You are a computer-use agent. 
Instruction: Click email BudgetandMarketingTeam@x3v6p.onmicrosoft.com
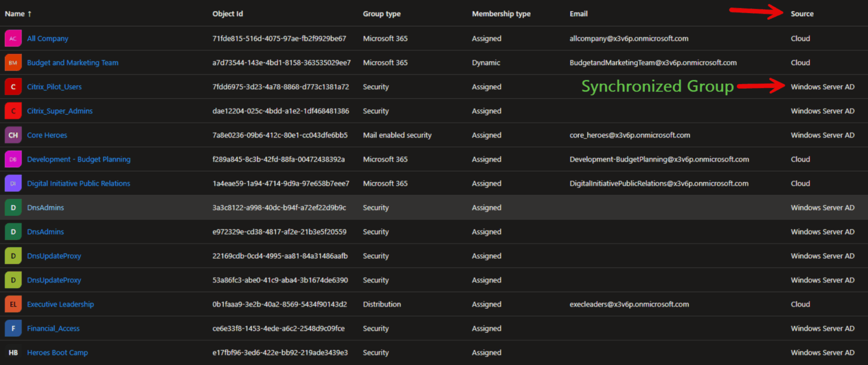point(653,63)
